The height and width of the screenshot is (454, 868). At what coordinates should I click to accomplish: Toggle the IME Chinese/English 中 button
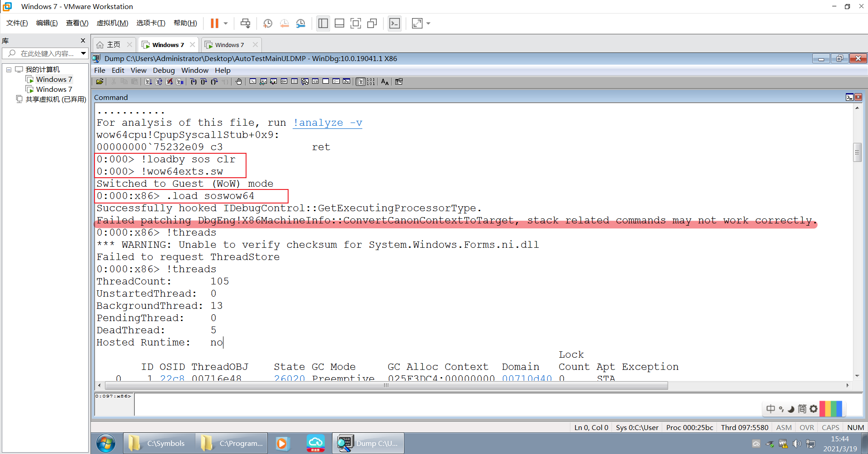point(771,409)
